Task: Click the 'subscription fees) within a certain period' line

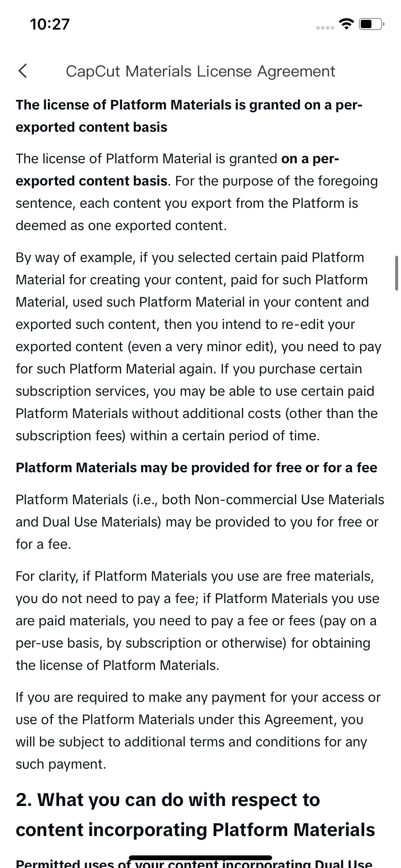Action: pos(168,435)
